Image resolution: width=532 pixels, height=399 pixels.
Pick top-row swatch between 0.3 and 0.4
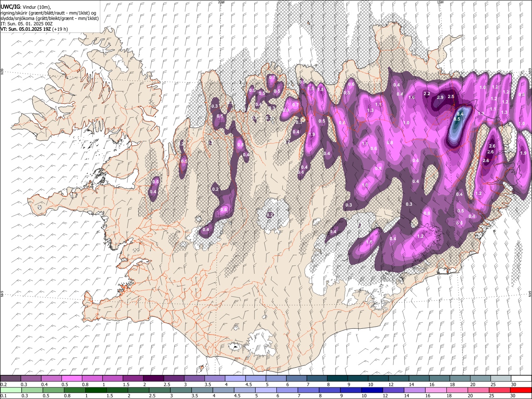click(31, 379)
